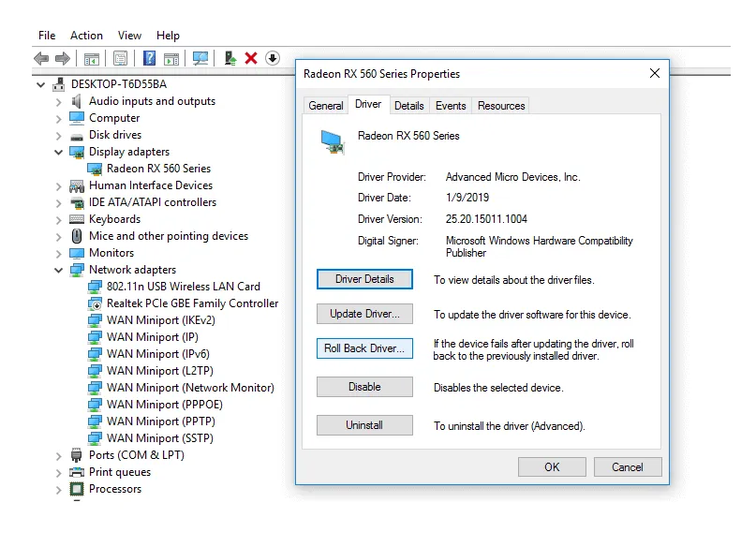The image size is (756, 547).
Task: Click the Ports (COM & LPT) icon
Action: point(76,455)
